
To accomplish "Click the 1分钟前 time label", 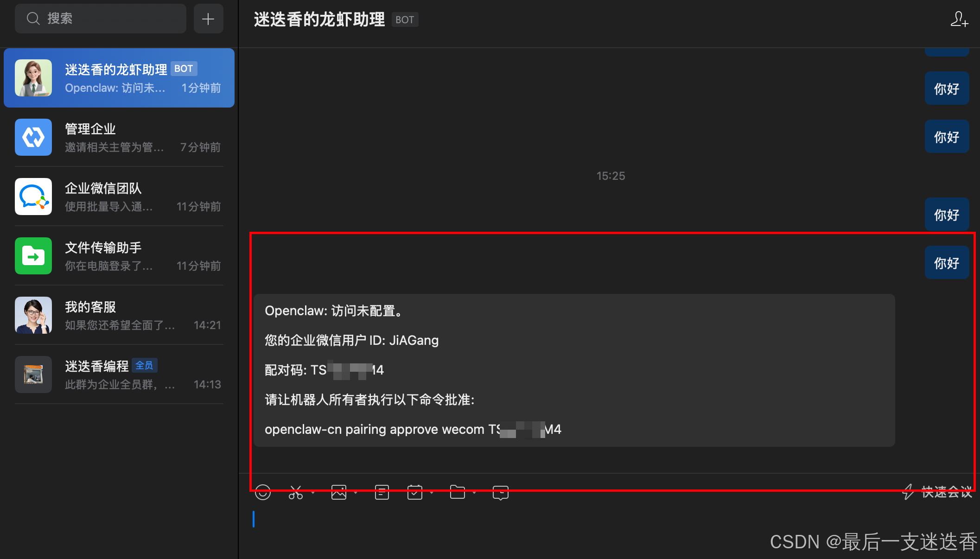I will (x=201, y=88).
